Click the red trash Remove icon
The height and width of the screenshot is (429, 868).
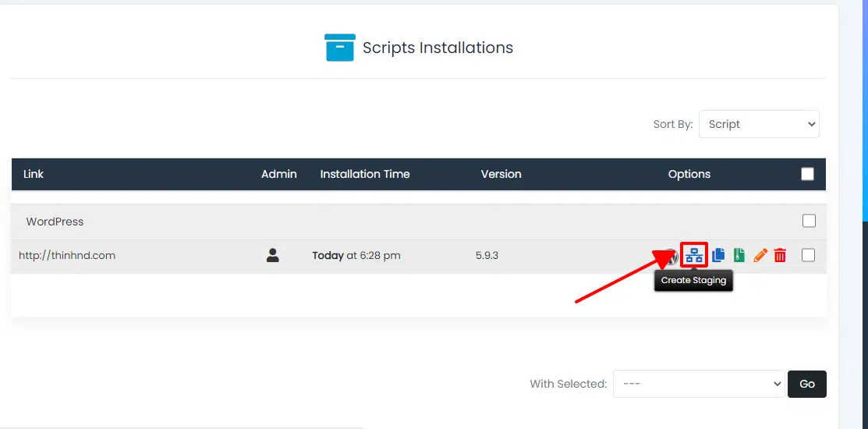click(x=780, y=255)
